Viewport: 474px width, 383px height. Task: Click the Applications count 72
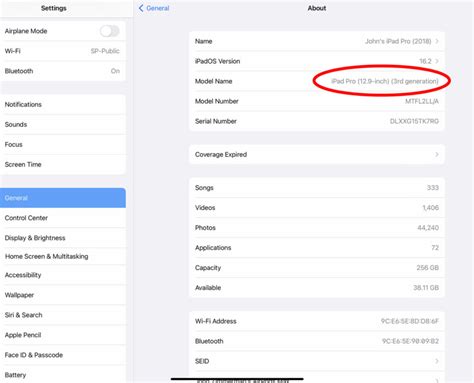[x=435, y=248]
